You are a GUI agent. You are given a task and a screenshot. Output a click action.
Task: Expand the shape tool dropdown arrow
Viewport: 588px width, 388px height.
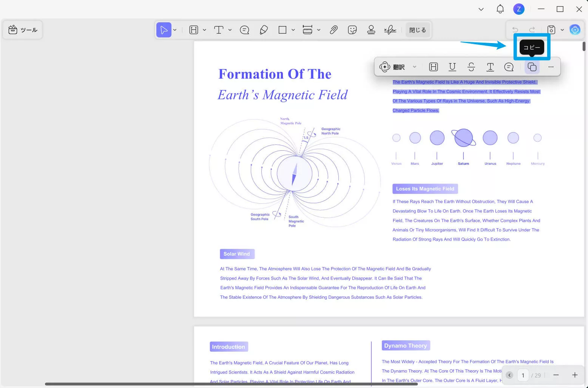(x=293, y=30)
